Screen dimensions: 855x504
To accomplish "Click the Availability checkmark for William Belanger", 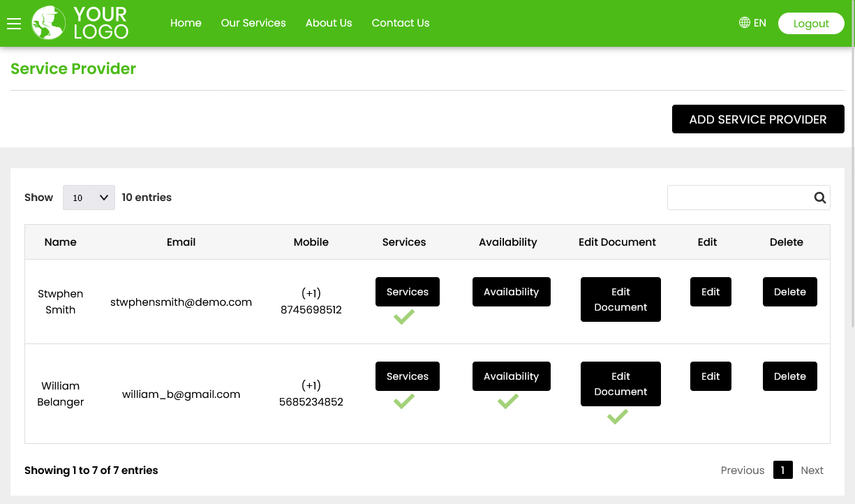I will 508,401.
